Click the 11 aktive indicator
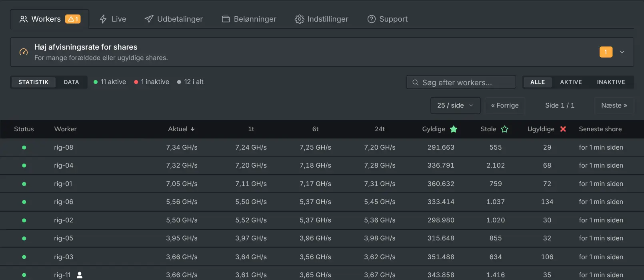The image size is (644, 280). (110, 82)
